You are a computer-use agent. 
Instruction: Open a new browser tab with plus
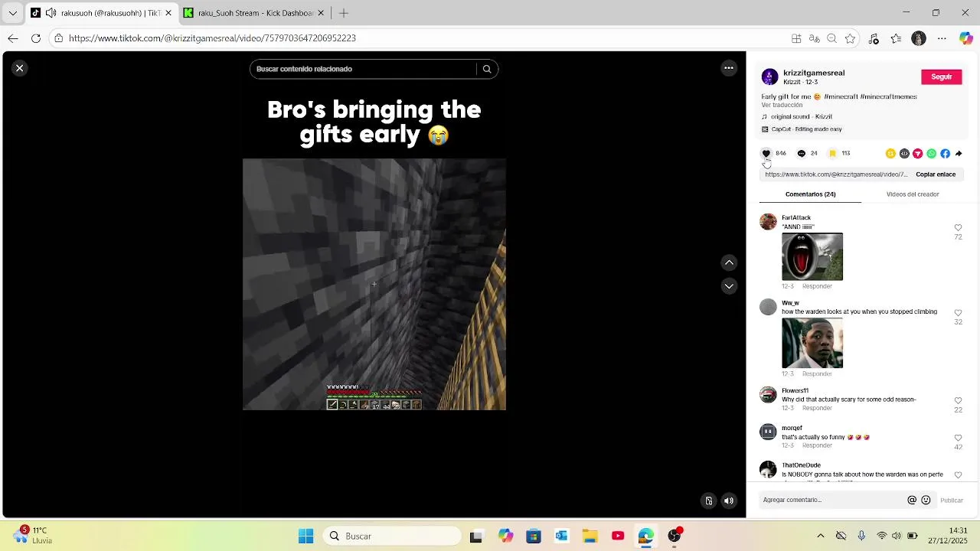tap(344, 13)
